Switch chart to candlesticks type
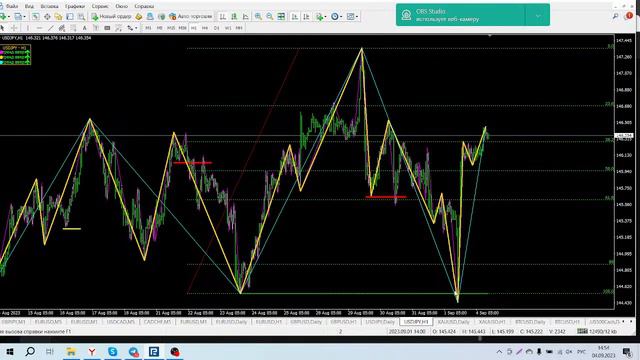Screen dimensions: 640x360 click(x=234, y=16)
